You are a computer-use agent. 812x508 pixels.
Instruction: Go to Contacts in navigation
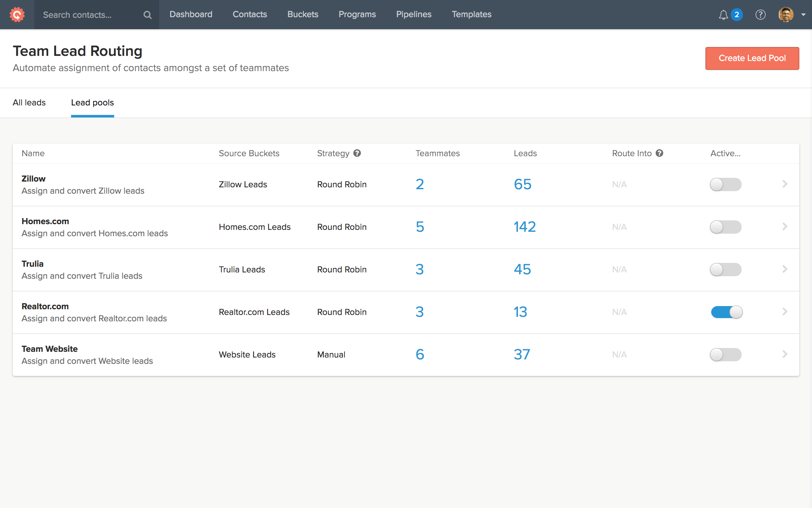tap(250, 15)
